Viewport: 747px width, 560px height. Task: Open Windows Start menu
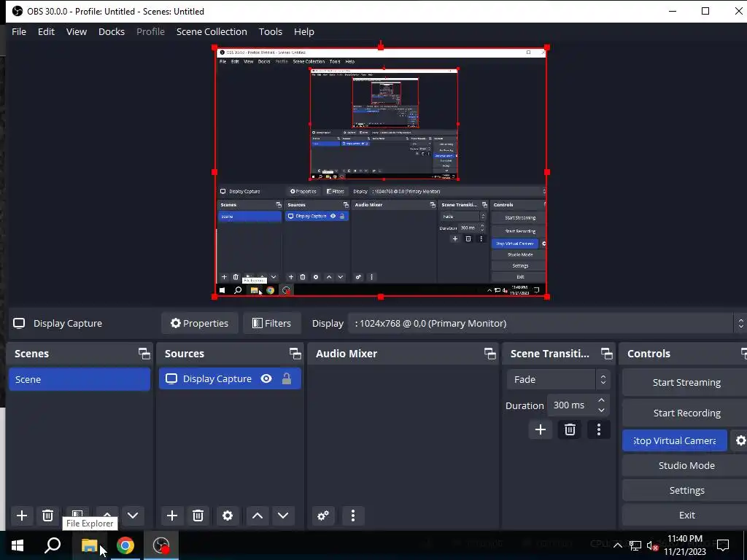tap(18, 545)
